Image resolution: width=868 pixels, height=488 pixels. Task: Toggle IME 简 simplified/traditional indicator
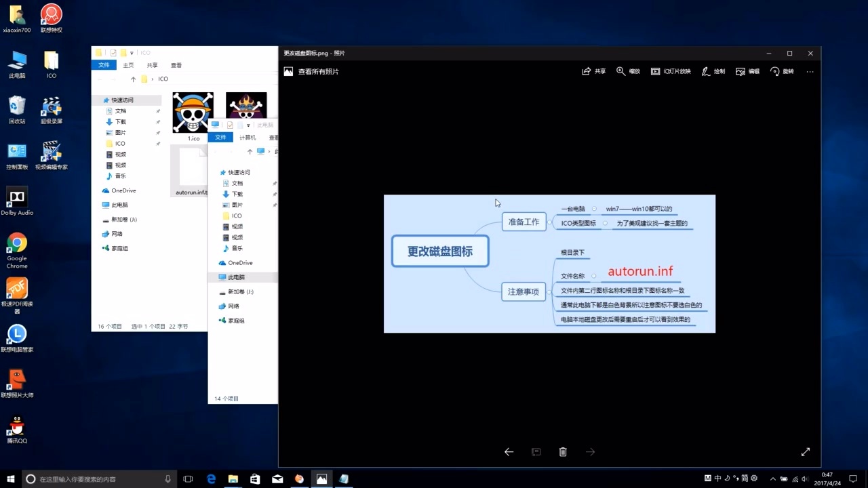pyautogui.click(x=745, y=479)
